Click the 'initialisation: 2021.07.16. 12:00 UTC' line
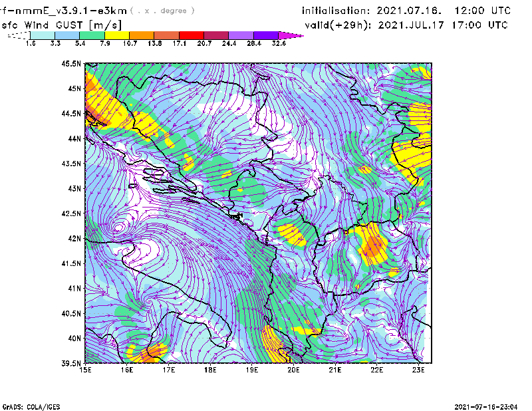The height and width of the screenshot is (411, 532). click(x=406, y=11)
